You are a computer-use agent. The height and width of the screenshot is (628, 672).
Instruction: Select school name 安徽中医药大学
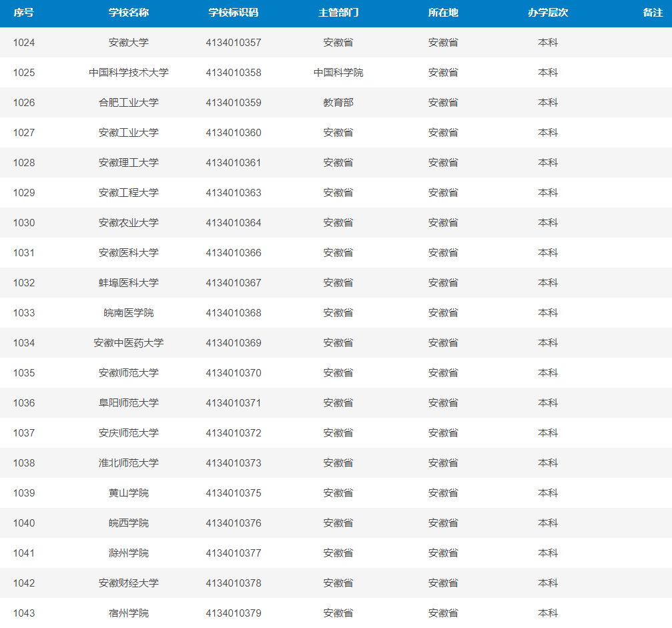click(x=129, y=342)
